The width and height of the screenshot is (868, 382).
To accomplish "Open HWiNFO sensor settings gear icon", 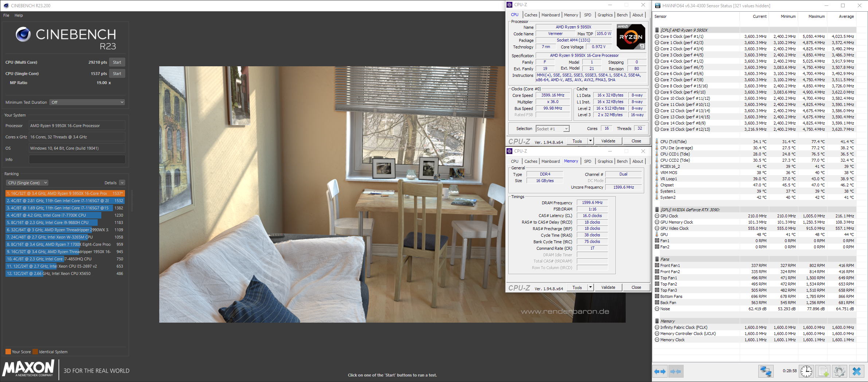I will [x=840, y=371].
